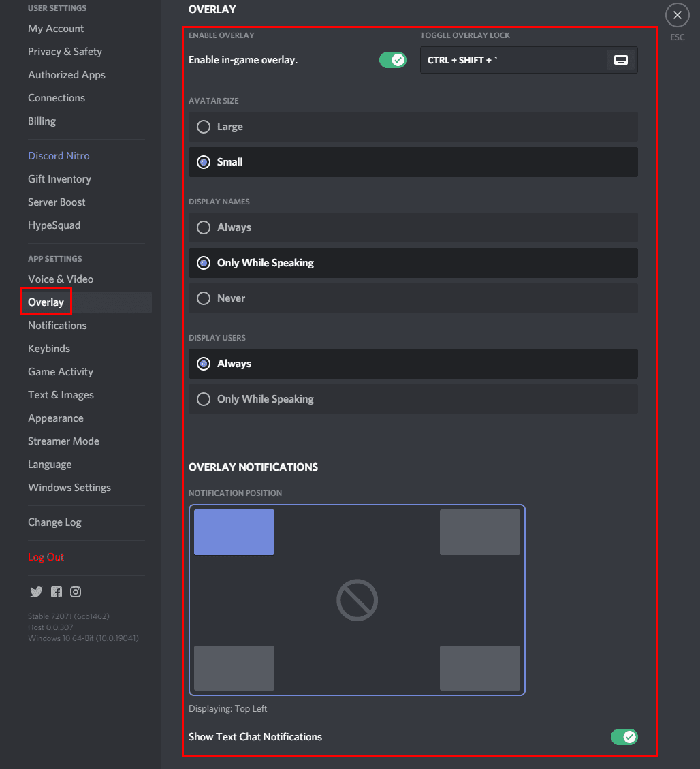View the Discord Nitro page

[59, 155]
